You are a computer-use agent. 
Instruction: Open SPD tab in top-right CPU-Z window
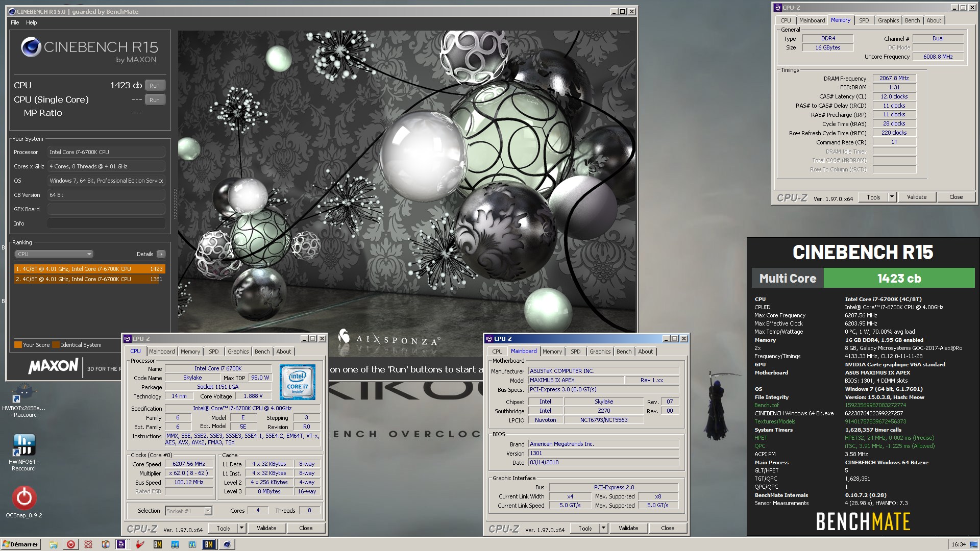click(864, 20)
